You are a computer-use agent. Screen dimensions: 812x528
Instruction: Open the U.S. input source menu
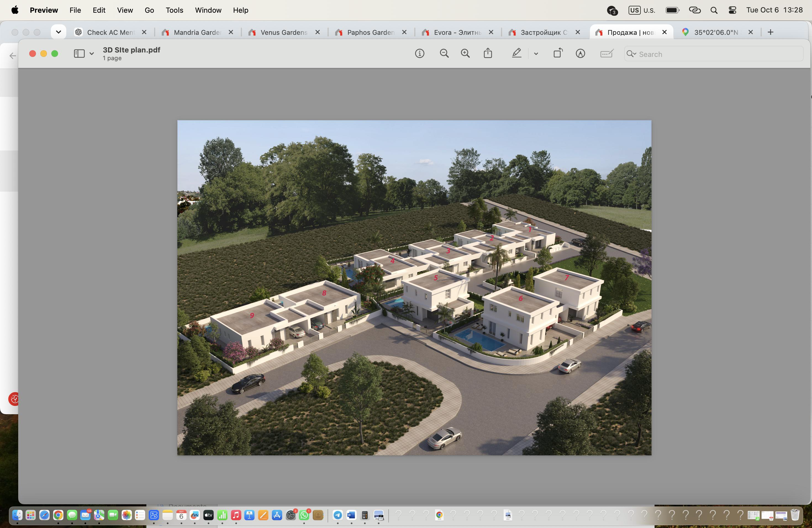coord(642,10)
